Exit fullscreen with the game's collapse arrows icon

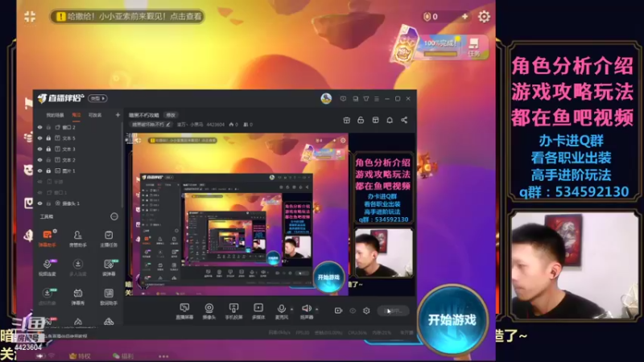point(30,16)
